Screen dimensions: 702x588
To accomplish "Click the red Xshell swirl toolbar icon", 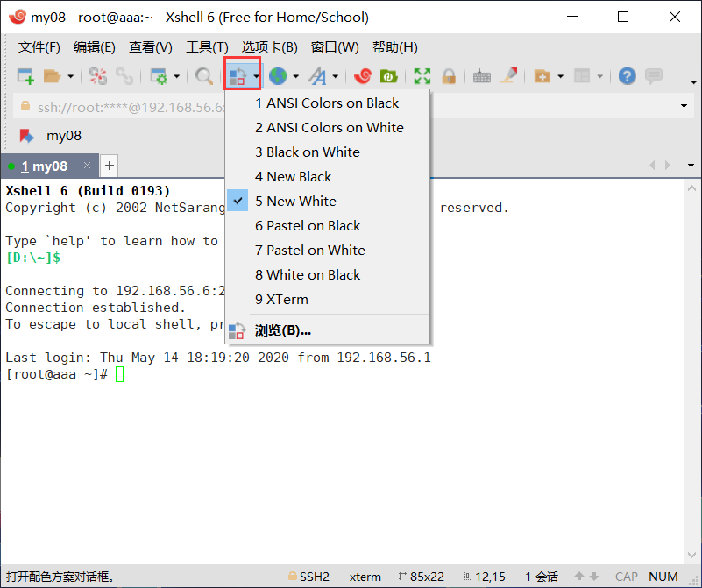I will click(362, 76).
